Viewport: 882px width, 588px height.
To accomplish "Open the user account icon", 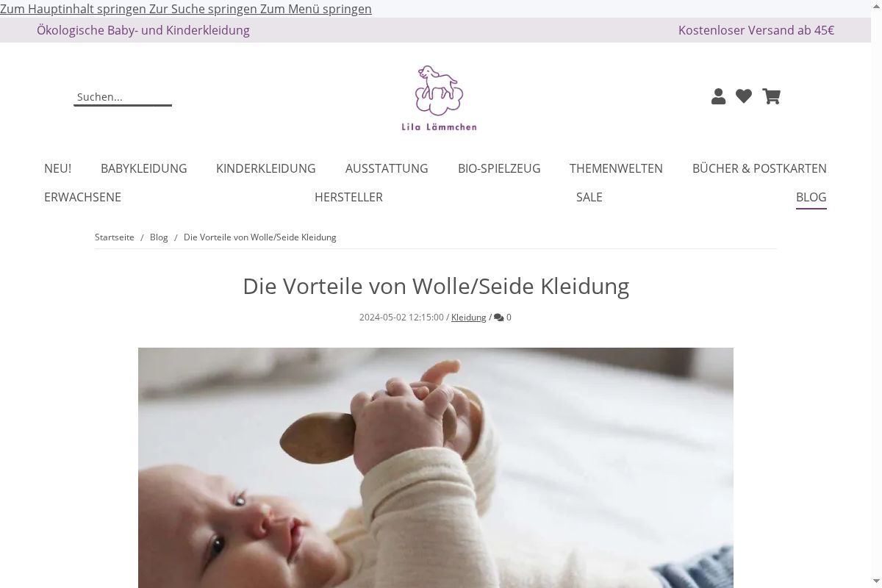I will [719, 96].
